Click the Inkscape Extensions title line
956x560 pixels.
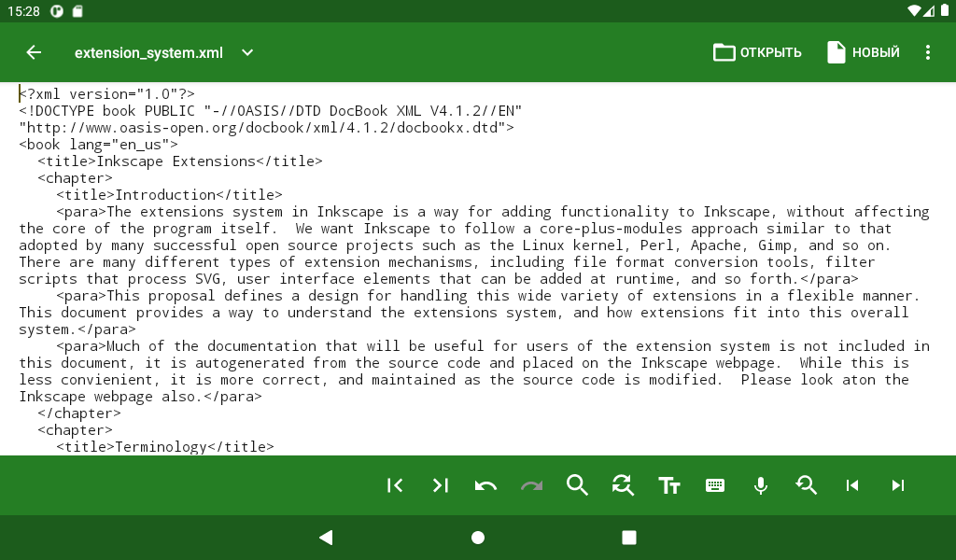tap(180, 161)
